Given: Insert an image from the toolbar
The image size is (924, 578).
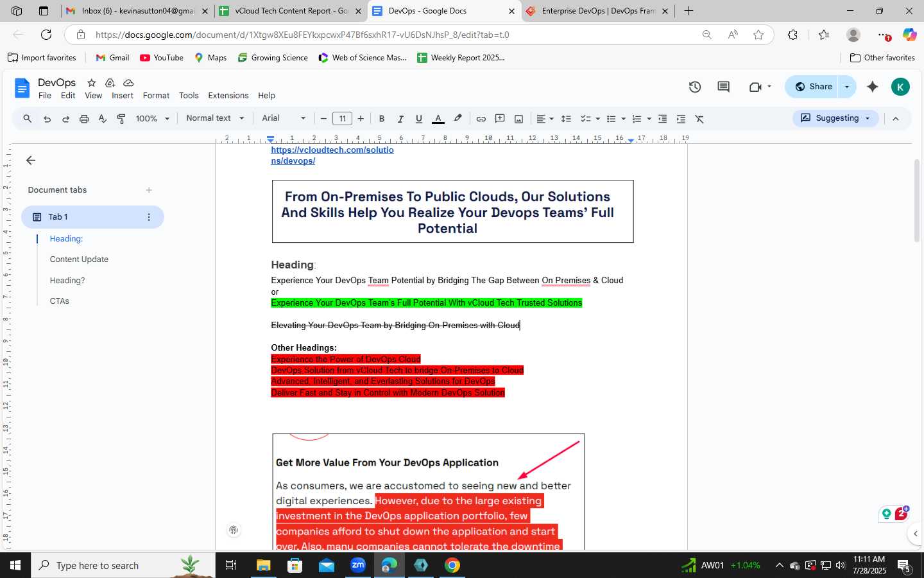Looking at the screenshot, I should point(518,119).
